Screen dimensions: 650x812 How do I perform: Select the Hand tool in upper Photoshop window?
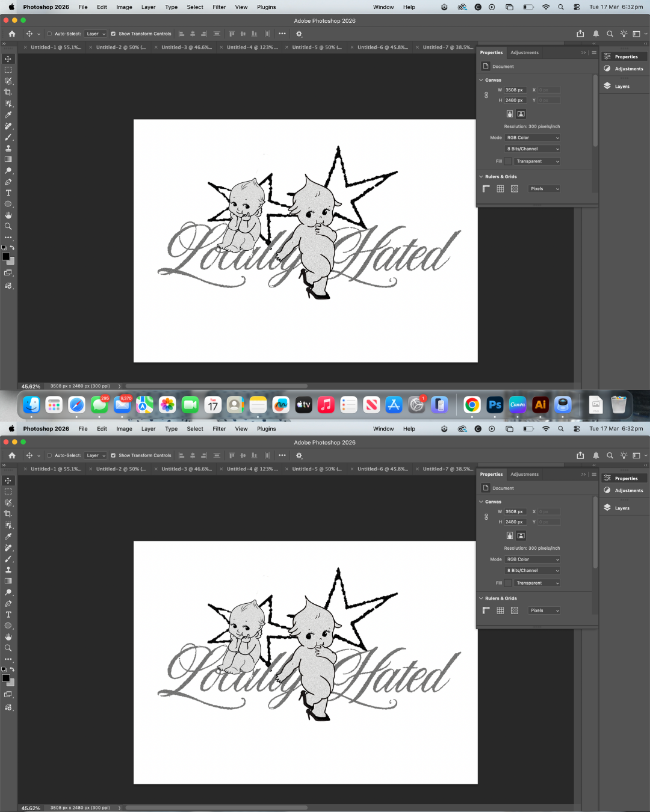[x=8, y=215]
